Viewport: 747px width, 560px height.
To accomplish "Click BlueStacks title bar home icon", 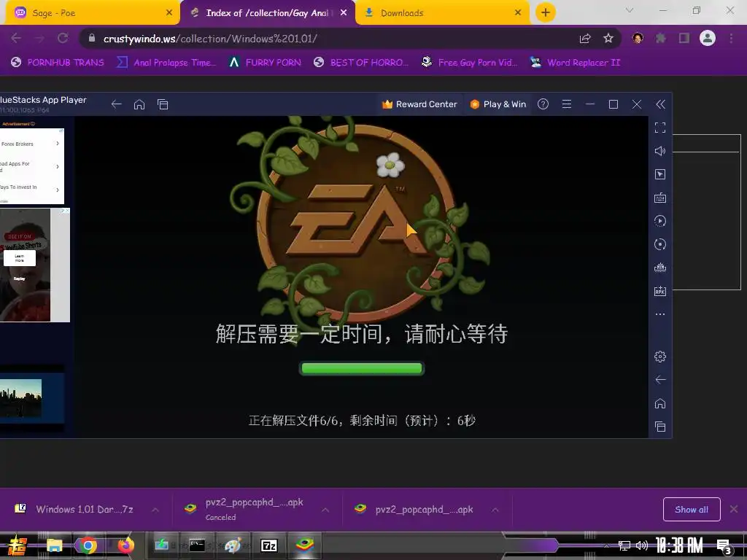I will (x=139, y=104).
